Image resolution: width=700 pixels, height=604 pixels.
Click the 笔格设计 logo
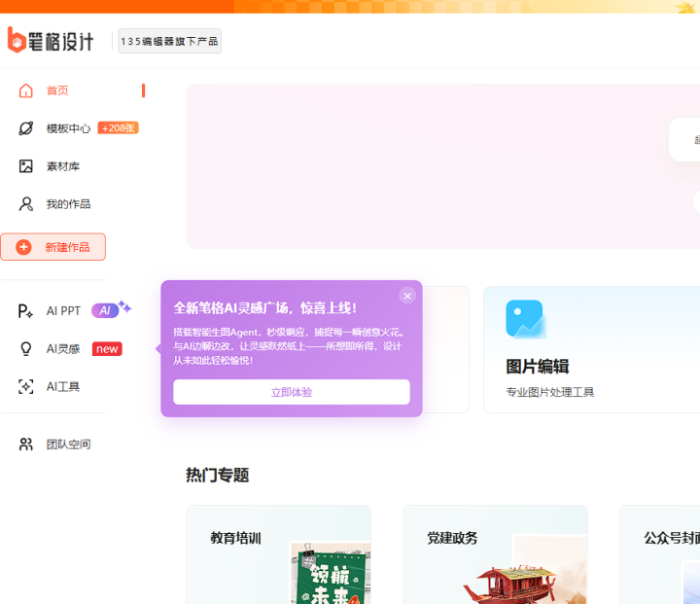tap(51, 41)
